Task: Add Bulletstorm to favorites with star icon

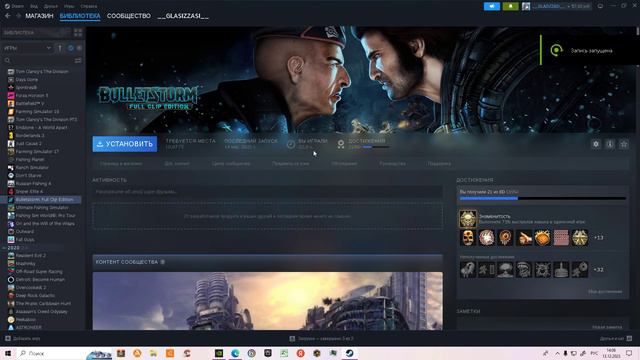Action: click(624, 144)
